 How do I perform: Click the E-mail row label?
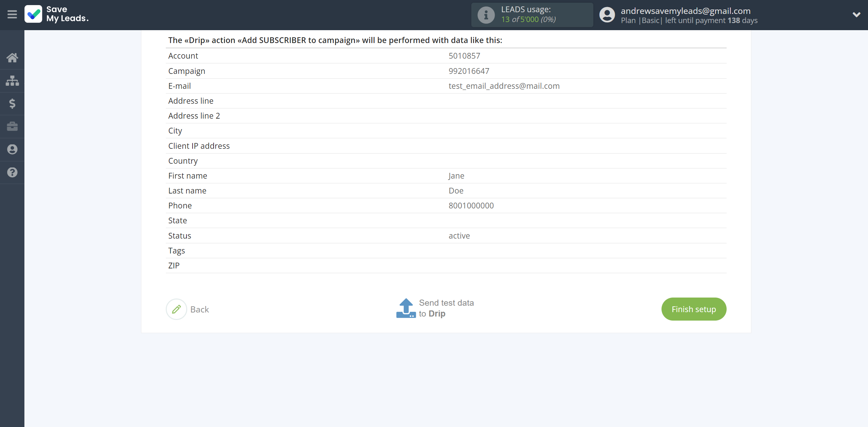[180, 86]
